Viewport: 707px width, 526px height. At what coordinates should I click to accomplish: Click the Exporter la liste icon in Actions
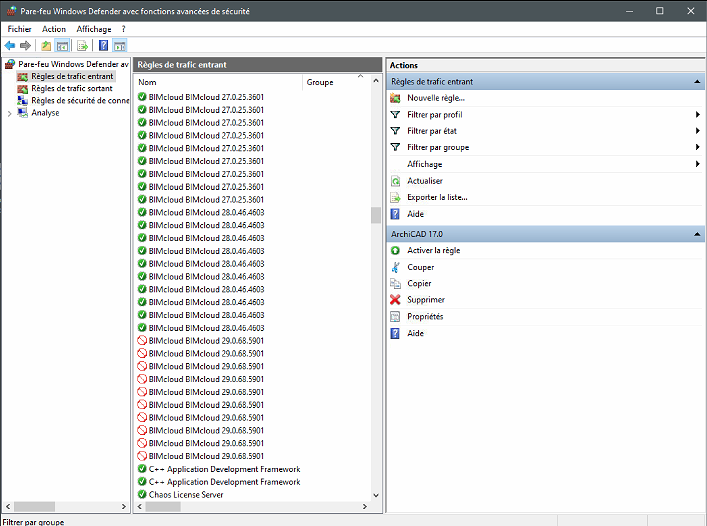tap(395, 197)
